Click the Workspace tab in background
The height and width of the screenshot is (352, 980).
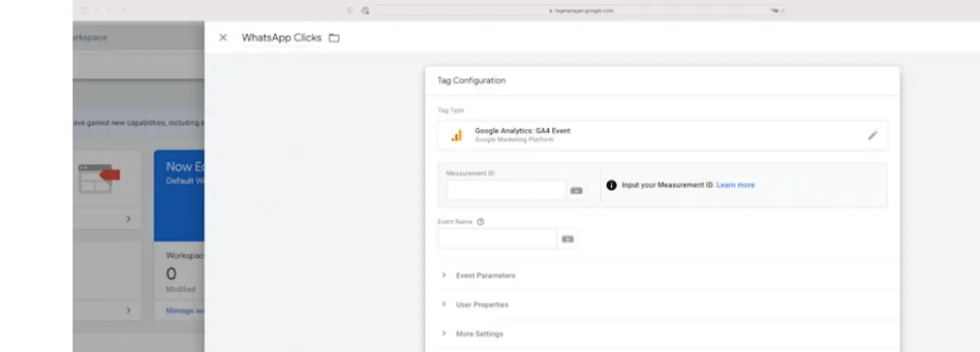90,38
